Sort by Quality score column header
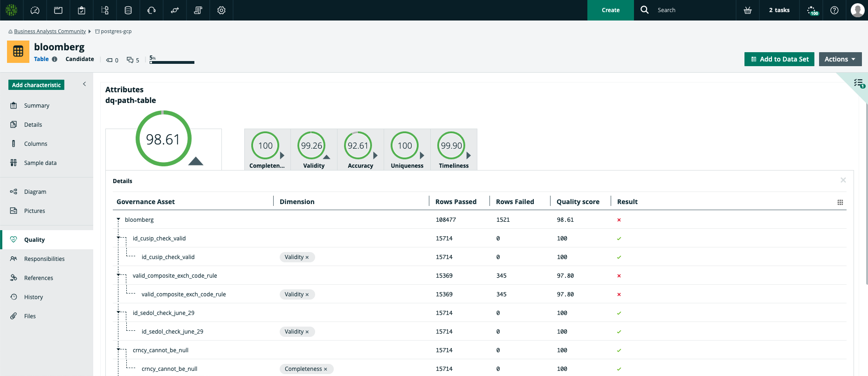The width and height of the screenshot is (868, 376). 578,202
